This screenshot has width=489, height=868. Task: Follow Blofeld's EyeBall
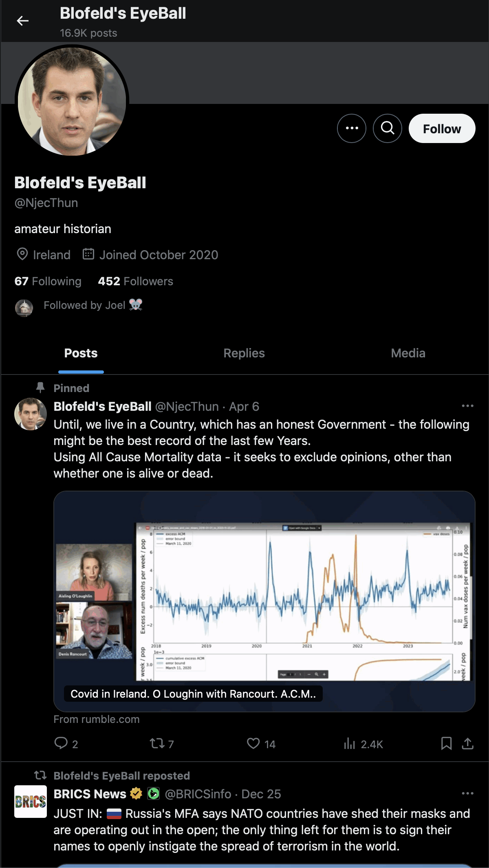[x=442, y=128]
